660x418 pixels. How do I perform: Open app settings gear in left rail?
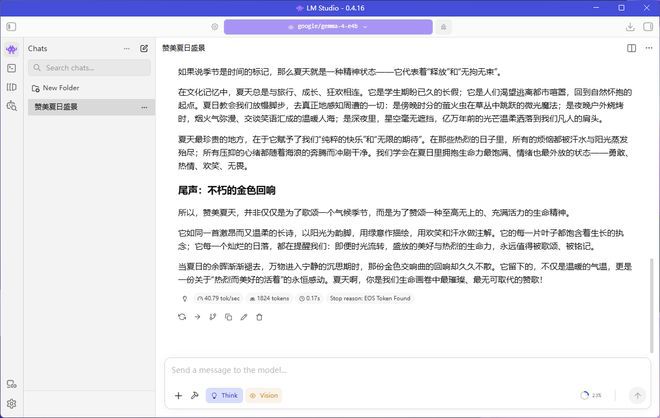12,404
